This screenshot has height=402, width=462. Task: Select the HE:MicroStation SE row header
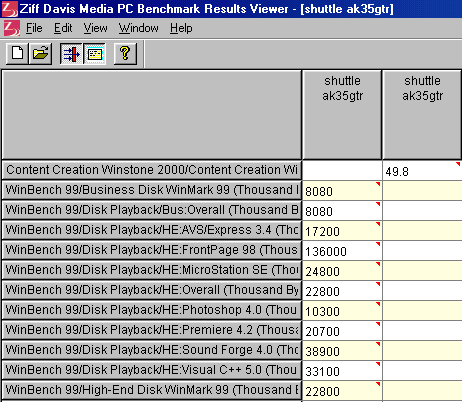coord(152,270)
